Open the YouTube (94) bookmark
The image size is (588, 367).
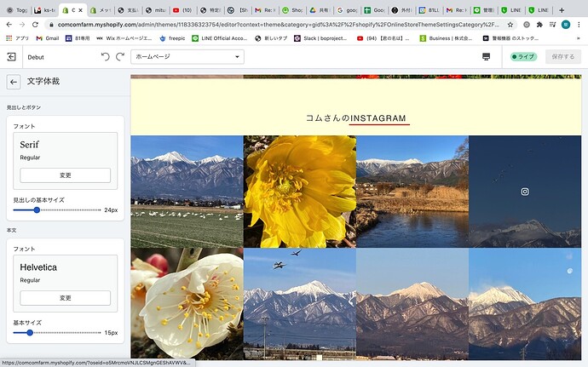[x=383, y=38]
